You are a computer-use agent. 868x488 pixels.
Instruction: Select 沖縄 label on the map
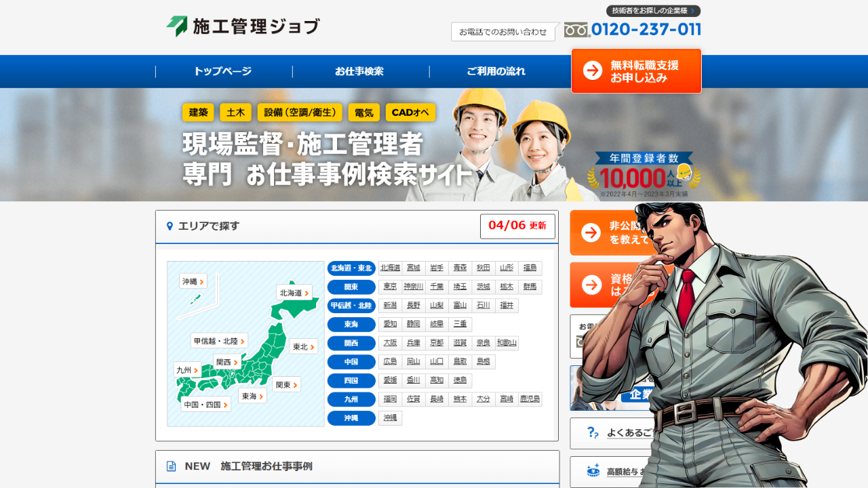(193, 281)
